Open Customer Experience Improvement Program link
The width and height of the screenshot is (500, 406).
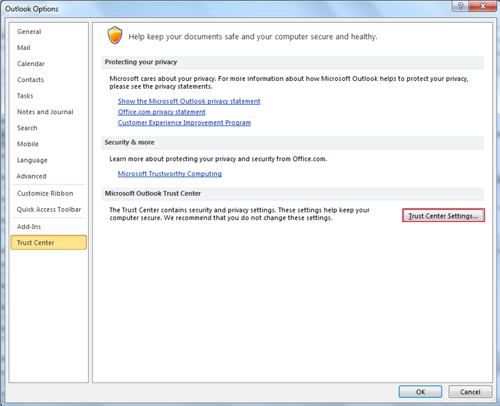184,123
